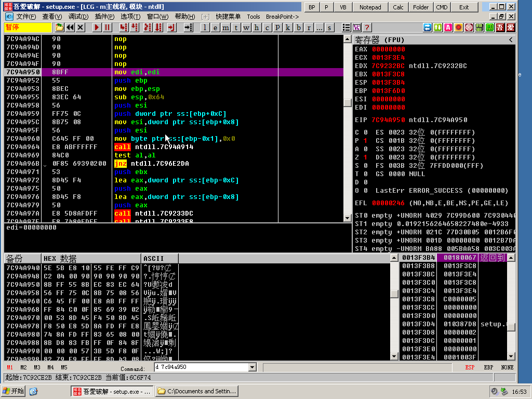Select ESP stack addressing mode
The image size is (532, 399).
point(470,367)
